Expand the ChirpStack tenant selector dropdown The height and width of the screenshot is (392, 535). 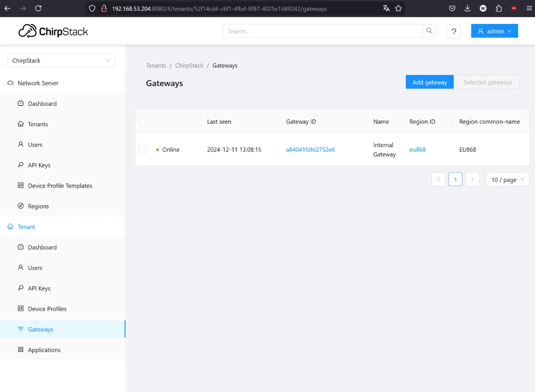(61, 61)
